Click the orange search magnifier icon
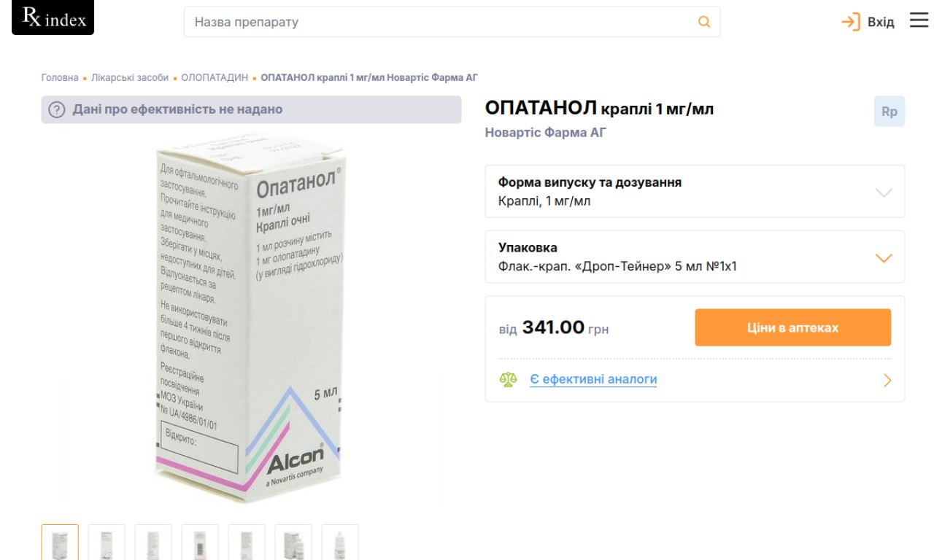The width and height of the screenshot is (934, 560). (704, 22)
